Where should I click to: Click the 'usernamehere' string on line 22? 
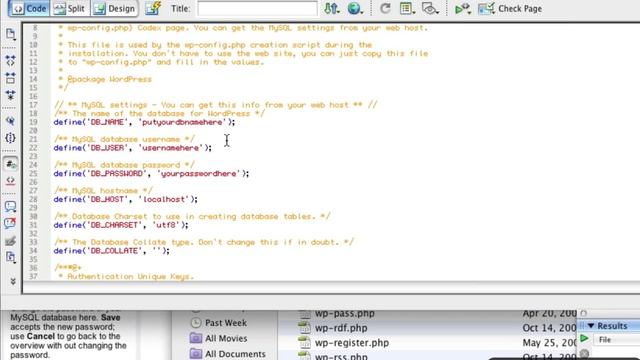[171, 148]
